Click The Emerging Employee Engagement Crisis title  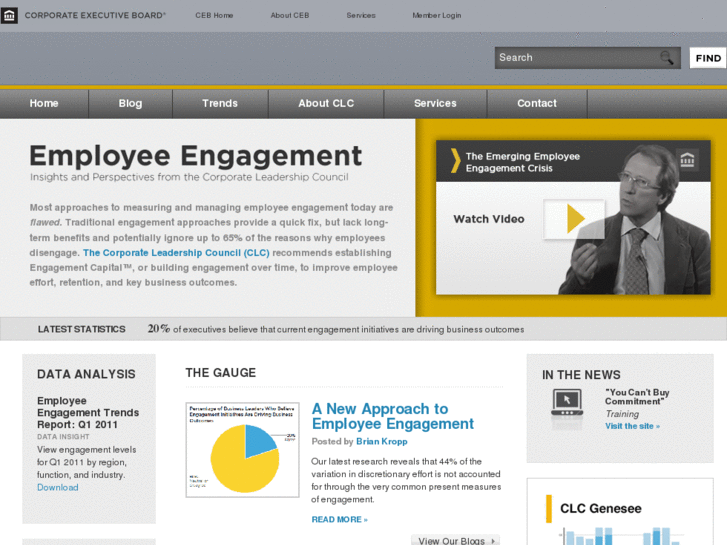click(x=523, y=162)
